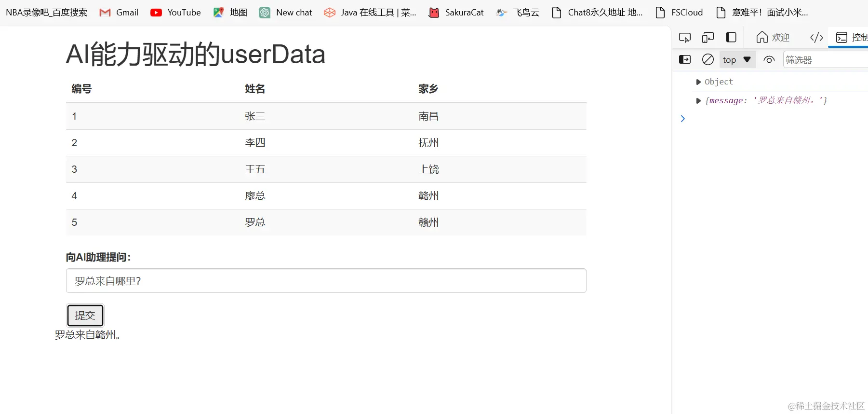Click the live expression eye icon

click(x=769, y=60)
